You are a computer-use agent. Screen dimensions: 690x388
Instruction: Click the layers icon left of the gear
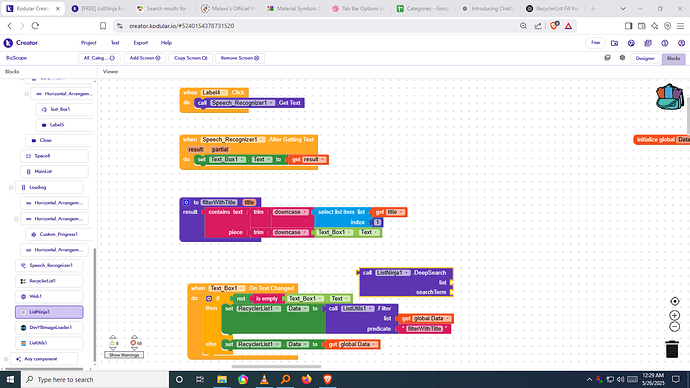point(607,58)
